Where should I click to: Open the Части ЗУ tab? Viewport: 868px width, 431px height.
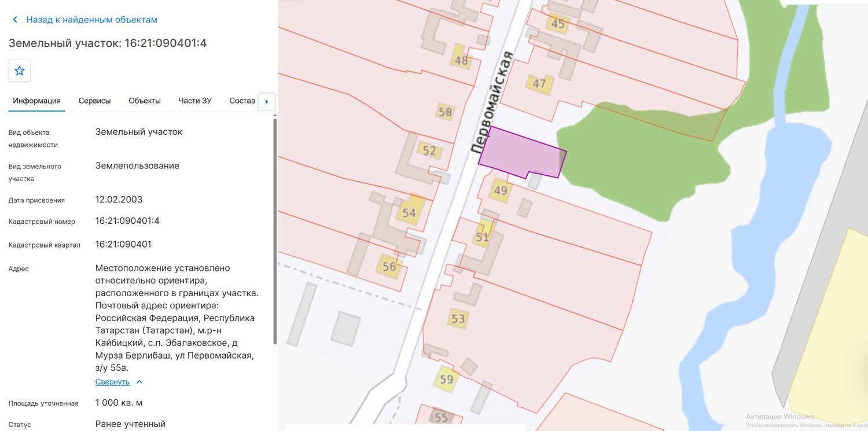(x=195, y=101)
